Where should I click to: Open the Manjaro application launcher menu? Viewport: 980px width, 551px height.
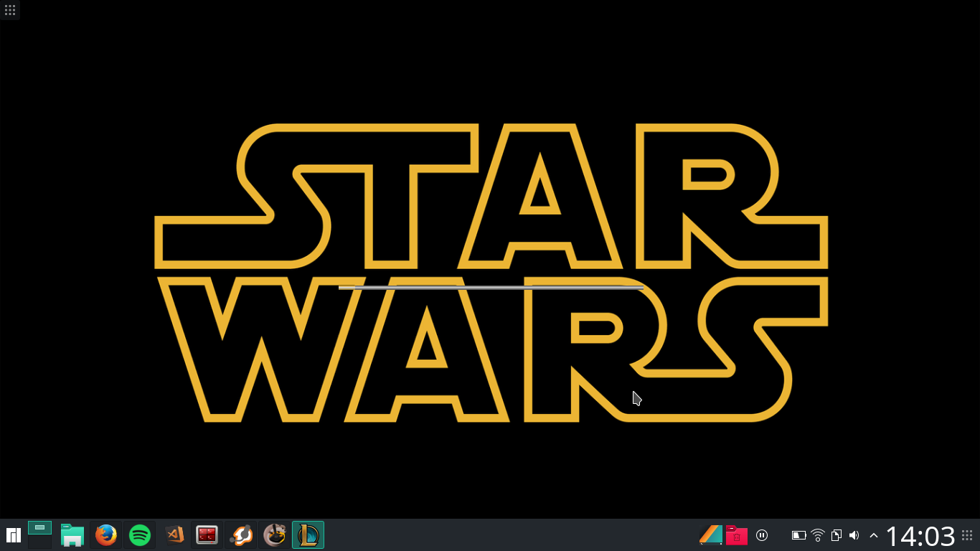click(13, 535)
